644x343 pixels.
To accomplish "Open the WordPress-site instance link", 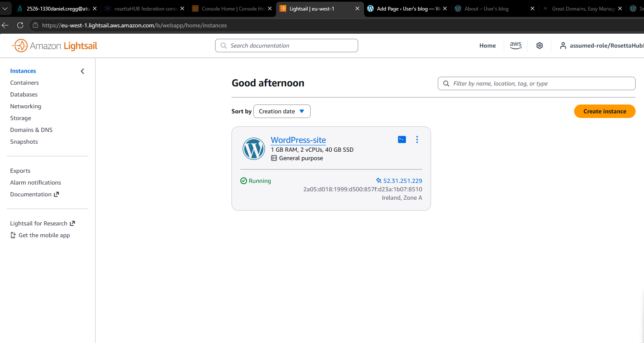I will pos(298,140).
